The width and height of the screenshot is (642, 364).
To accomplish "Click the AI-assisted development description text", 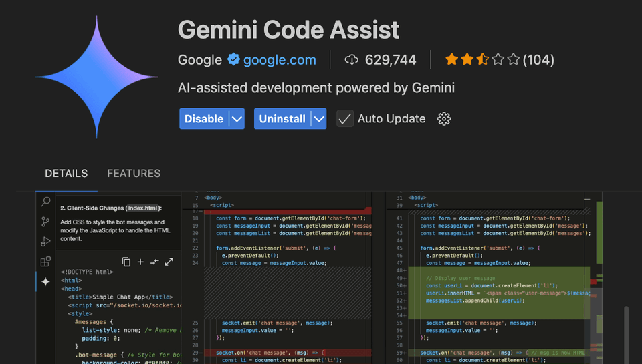I will [316, 88].
